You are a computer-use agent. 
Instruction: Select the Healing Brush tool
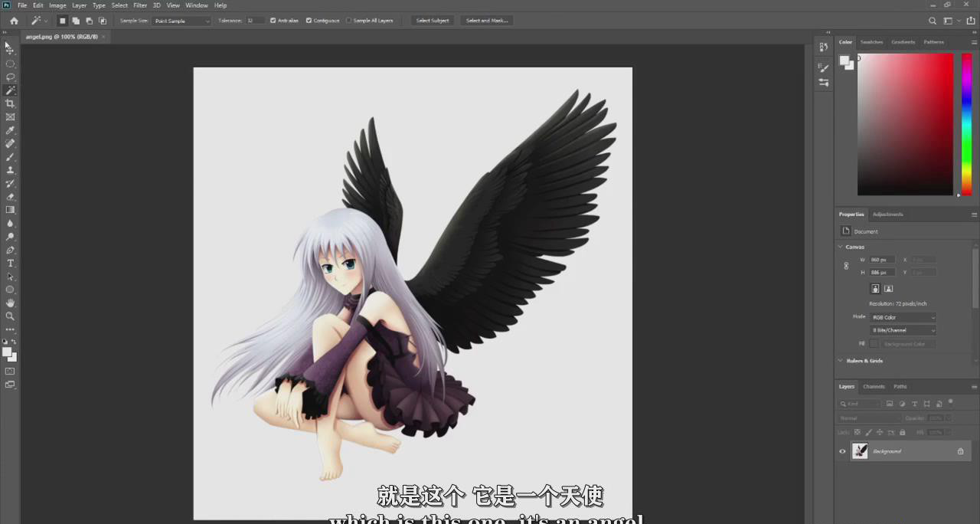click(10, 143)
